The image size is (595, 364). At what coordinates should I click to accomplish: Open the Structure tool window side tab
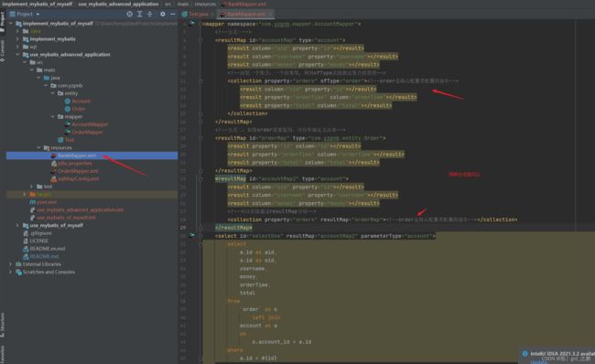tap(3, 325)
